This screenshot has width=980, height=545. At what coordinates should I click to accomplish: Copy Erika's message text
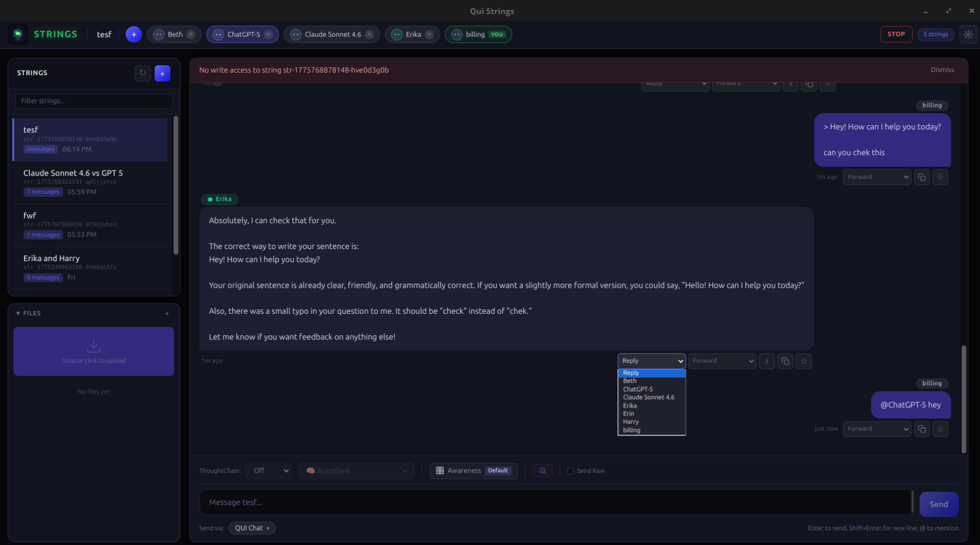tap(785, 361)
